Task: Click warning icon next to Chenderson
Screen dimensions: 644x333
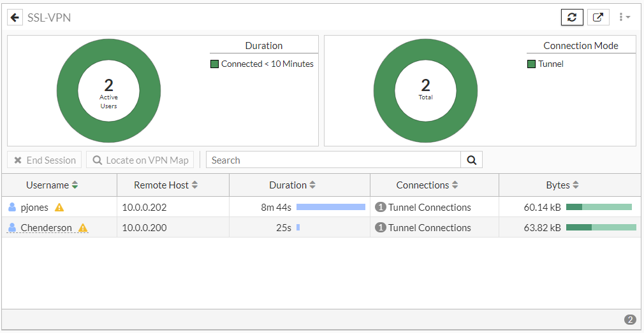Action: click(83, 227)
